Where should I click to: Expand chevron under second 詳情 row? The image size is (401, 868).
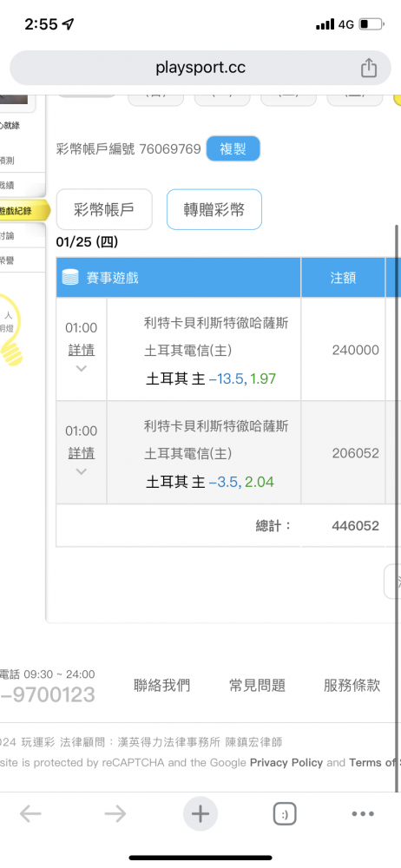coord(81,471)
